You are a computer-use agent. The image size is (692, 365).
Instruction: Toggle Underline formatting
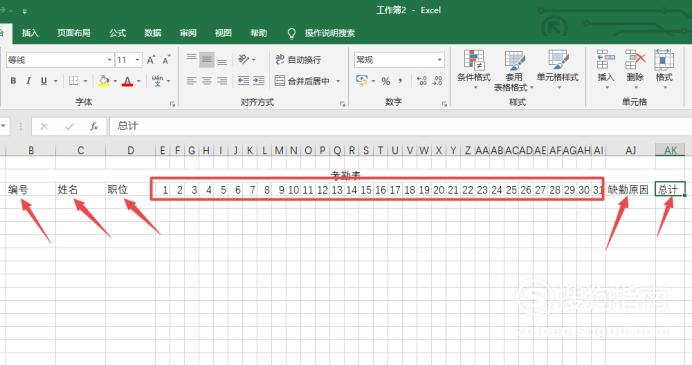click(x=44, y=81)
